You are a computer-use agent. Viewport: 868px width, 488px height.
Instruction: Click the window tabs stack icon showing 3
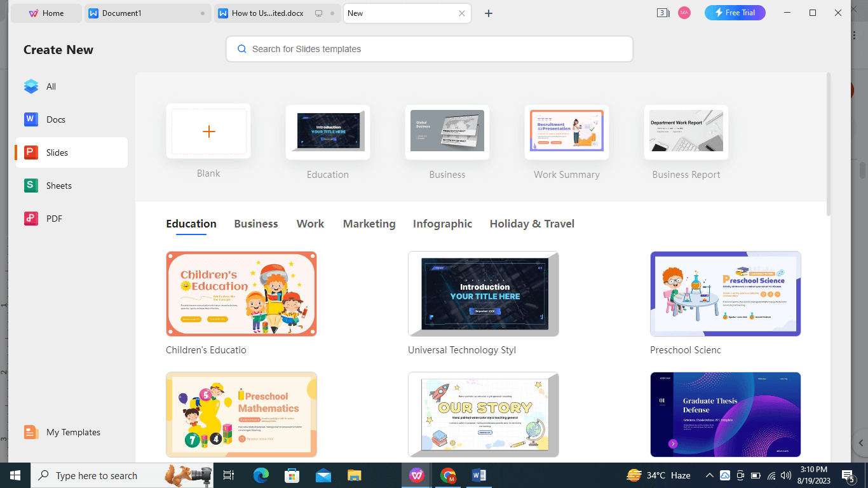(x=663, y=13)
